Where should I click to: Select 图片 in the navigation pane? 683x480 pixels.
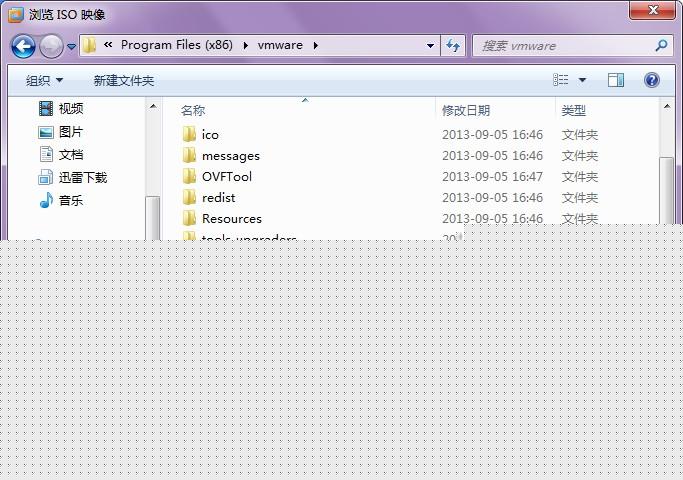click(x=71, y=132)
